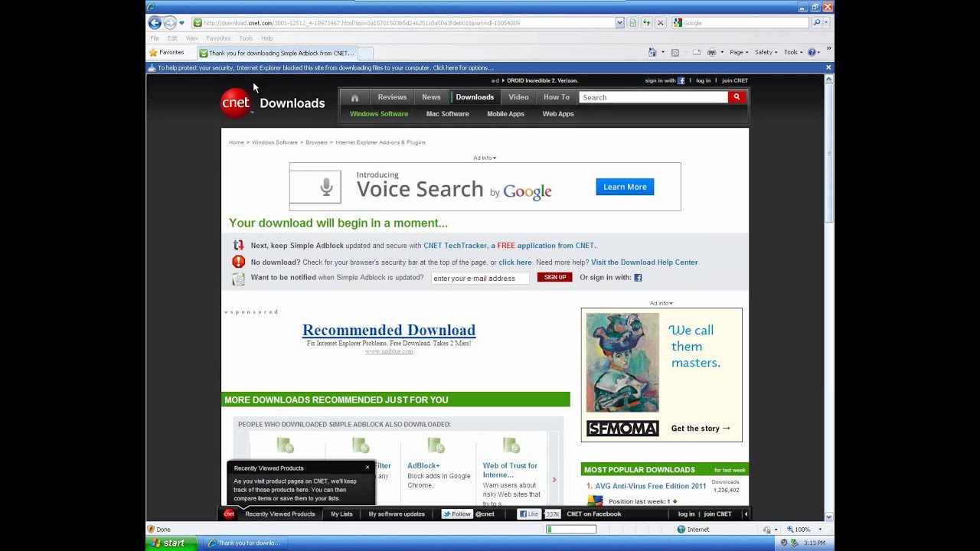The width and height of the screenshot is (980, 551).
Task: Click the Read Mail icon in command bar
Action: pyautogui.click(x=696, y=52)
